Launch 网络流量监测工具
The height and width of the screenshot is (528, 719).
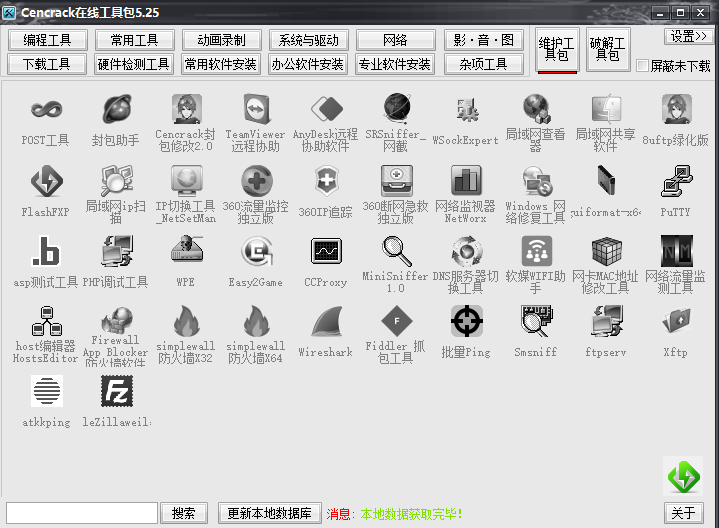click(x=676, y=251)
